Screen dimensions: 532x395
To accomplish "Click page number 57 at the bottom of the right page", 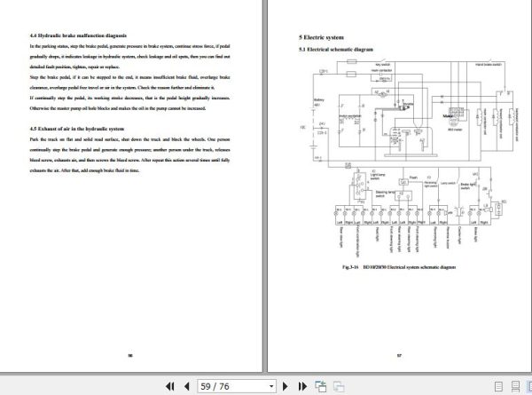I will pos(399,356).
